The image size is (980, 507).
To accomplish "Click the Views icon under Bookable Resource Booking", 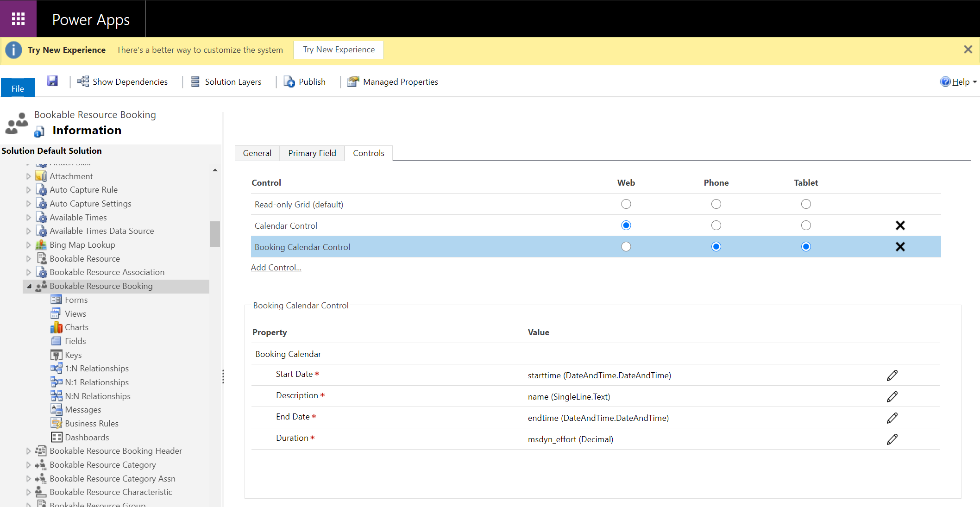I will 57,313.
